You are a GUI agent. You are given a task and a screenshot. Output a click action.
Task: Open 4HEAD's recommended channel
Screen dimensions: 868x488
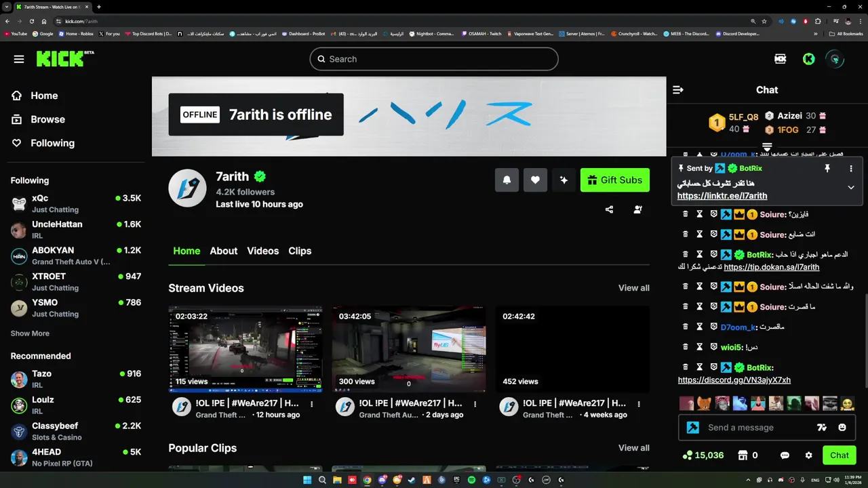[x=76, y=457]
